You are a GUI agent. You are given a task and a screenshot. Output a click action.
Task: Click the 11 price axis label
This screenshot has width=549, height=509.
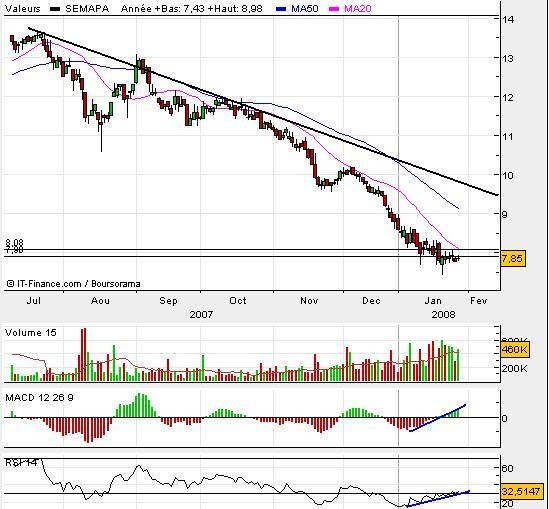(508, 137)
